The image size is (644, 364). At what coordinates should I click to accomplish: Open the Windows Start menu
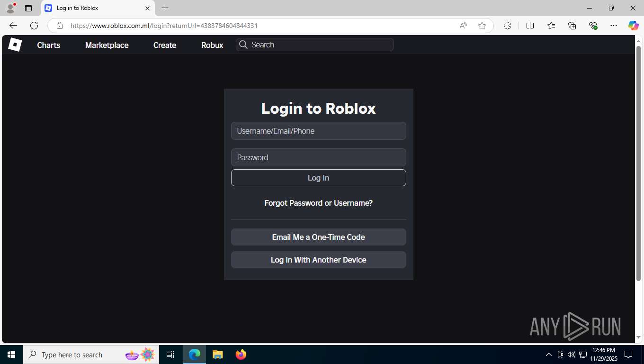coord(11,355)
